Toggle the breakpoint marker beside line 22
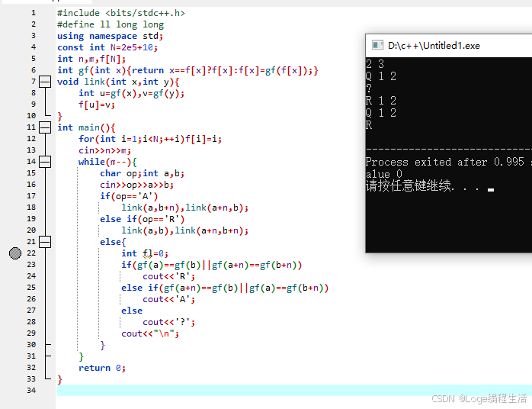The width and height of the screenshot is (532, 409). pos(15,253)
